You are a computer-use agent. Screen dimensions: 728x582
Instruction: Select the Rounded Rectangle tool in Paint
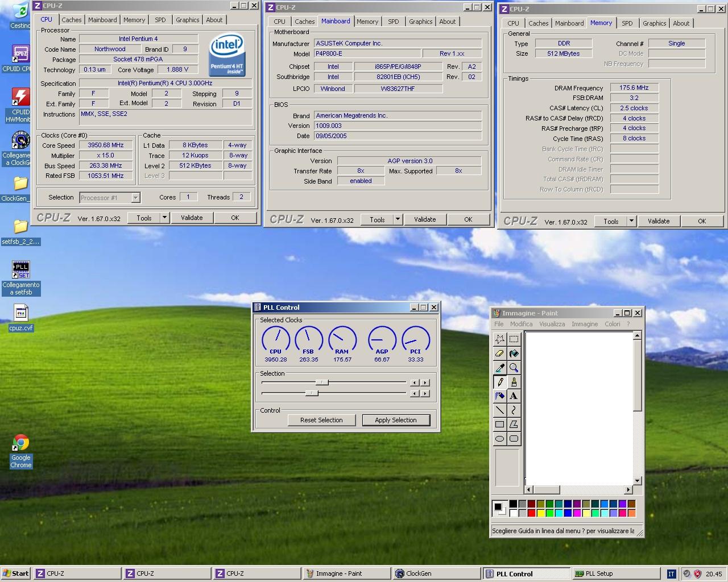pyautogui.click(x=514, y=438)
